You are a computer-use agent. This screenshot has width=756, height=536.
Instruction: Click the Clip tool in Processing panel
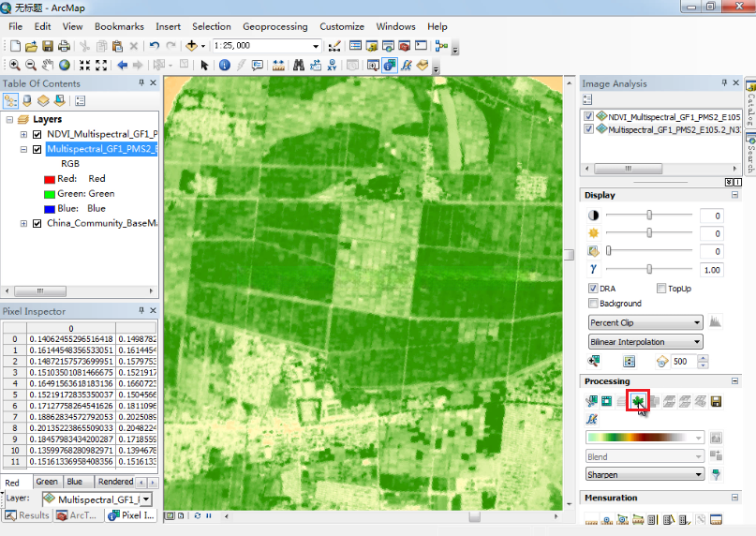point(591,402)
